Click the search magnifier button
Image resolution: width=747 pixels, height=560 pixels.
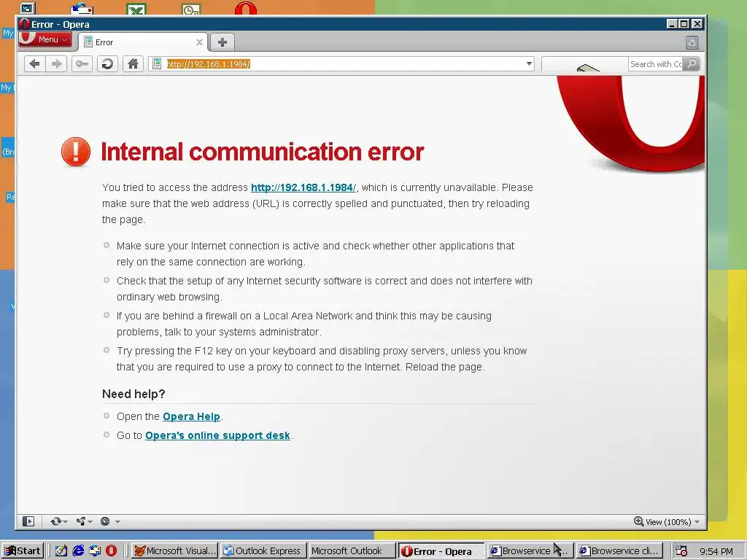coord(692,64)
